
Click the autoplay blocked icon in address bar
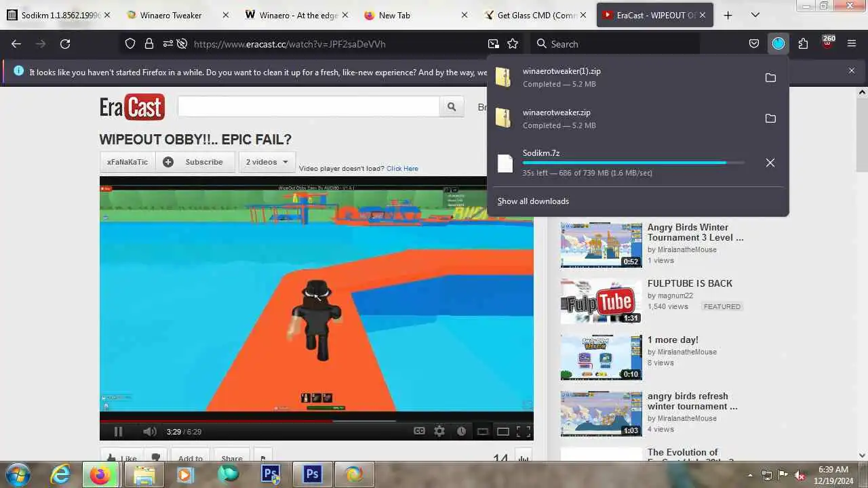coord(182,43)
